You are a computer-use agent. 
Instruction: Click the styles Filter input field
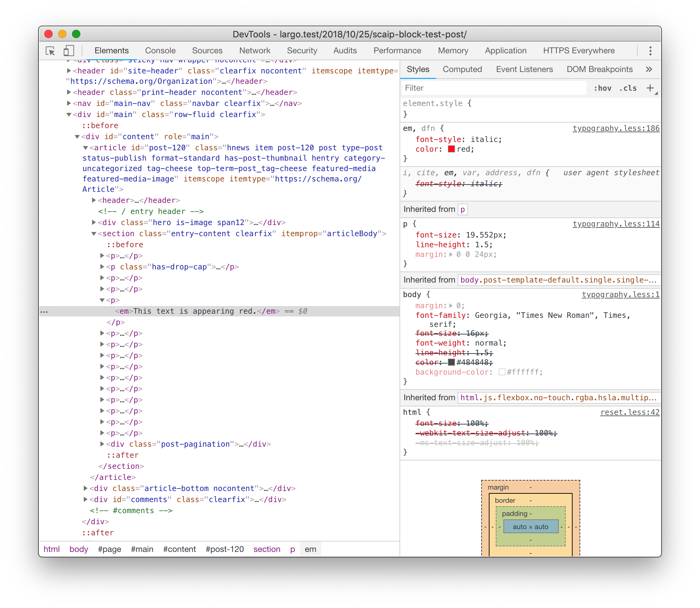[494, 88]
